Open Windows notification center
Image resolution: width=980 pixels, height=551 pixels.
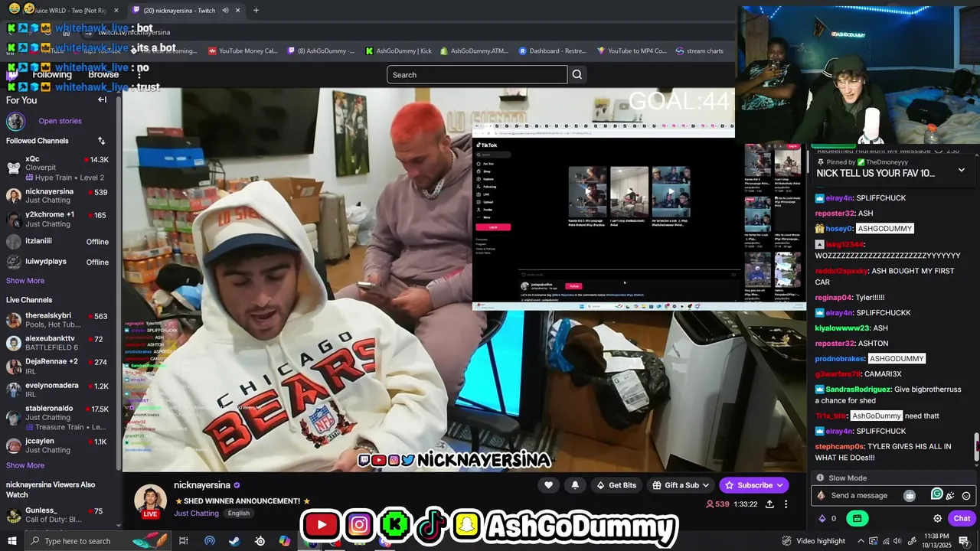click(x=964, y=541)
